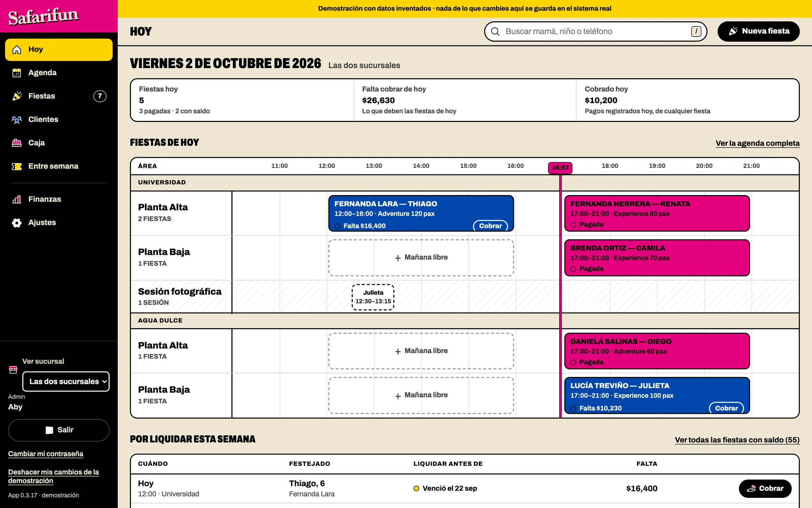812x508 pixels.
Task: Click the status circle on Fernanda Herrera card
Action: [573, 225]
